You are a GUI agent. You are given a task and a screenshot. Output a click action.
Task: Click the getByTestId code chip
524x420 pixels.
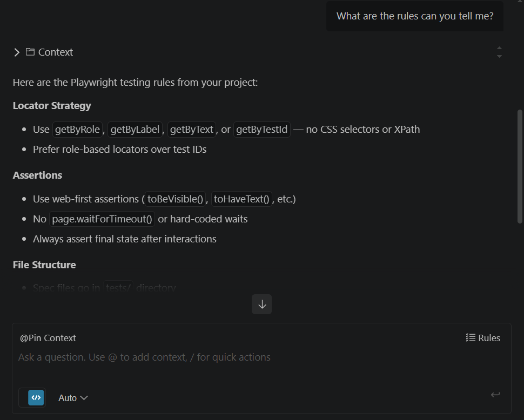[262, 130]
